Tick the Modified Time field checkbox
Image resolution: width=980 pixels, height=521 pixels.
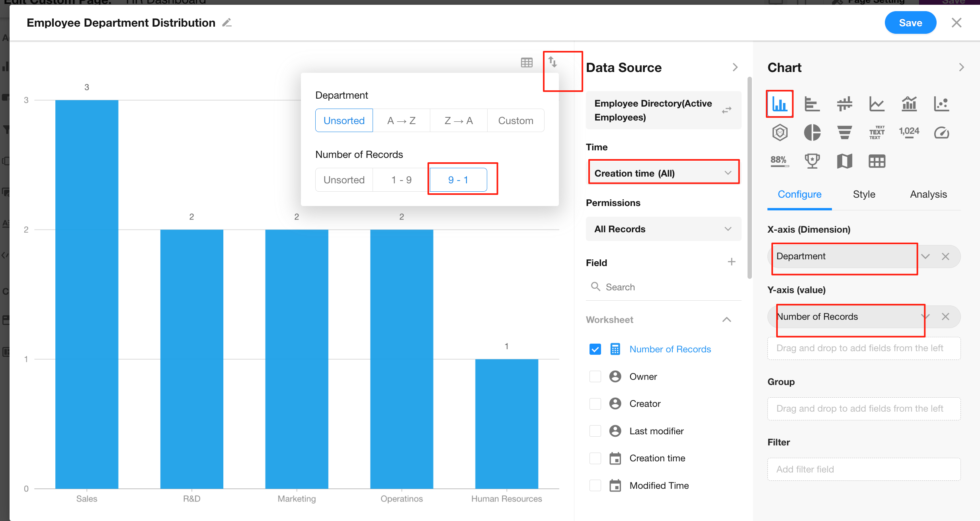pyautogui.click(x=595, y=485)
